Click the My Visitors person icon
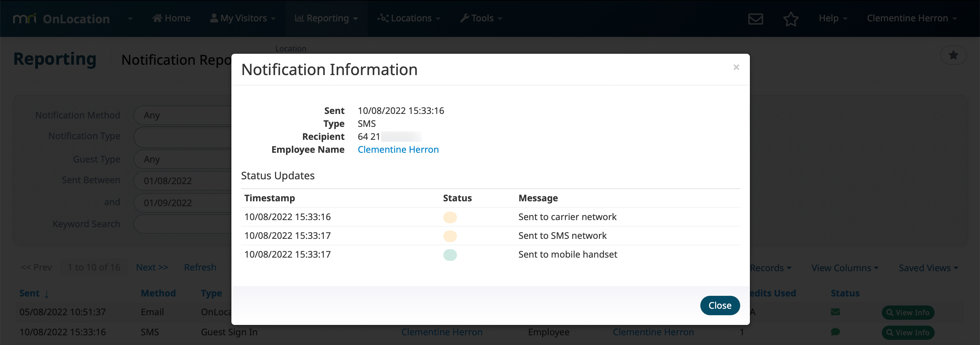 click(x=214, y=17)
